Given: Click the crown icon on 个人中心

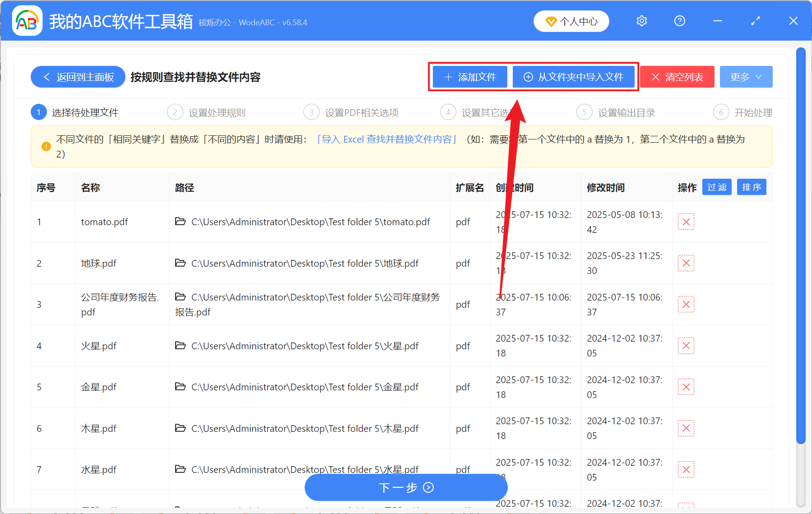Looking at the screenshot, I should point(551,21).
